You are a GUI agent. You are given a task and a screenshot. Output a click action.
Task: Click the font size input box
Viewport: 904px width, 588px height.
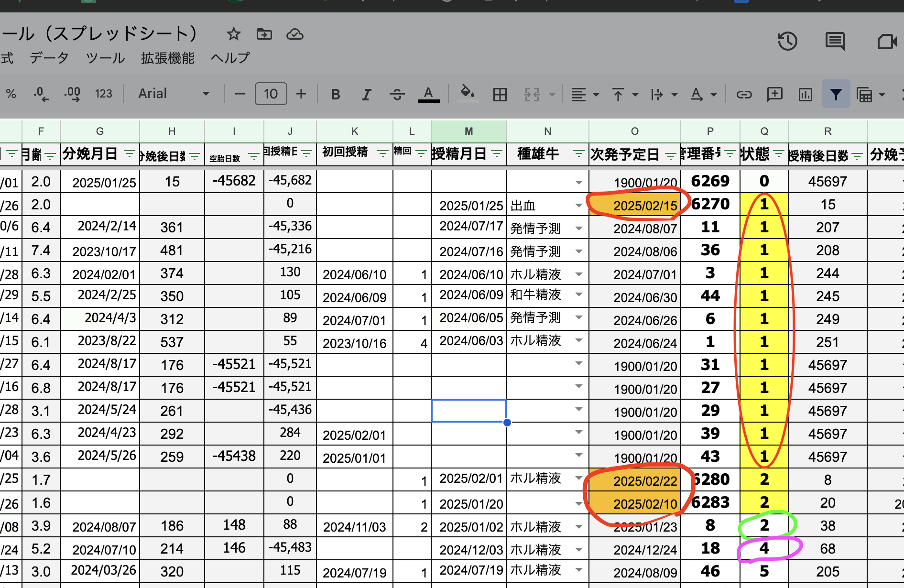(271, 94)
